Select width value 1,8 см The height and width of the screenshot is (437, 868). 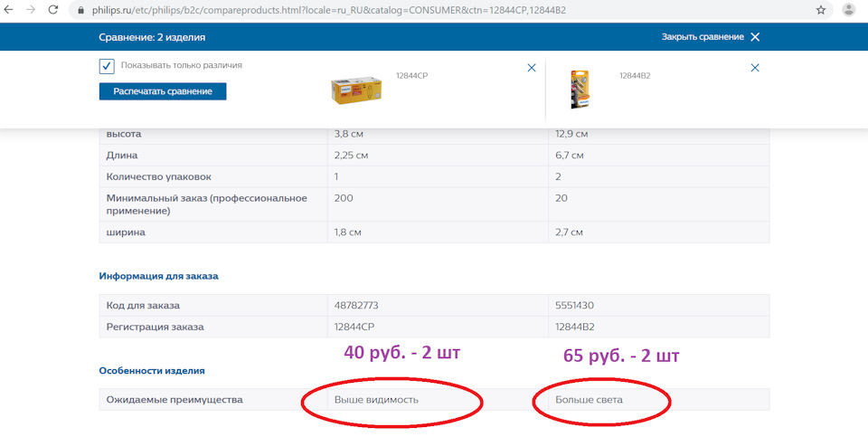click(x=347, y=232)
